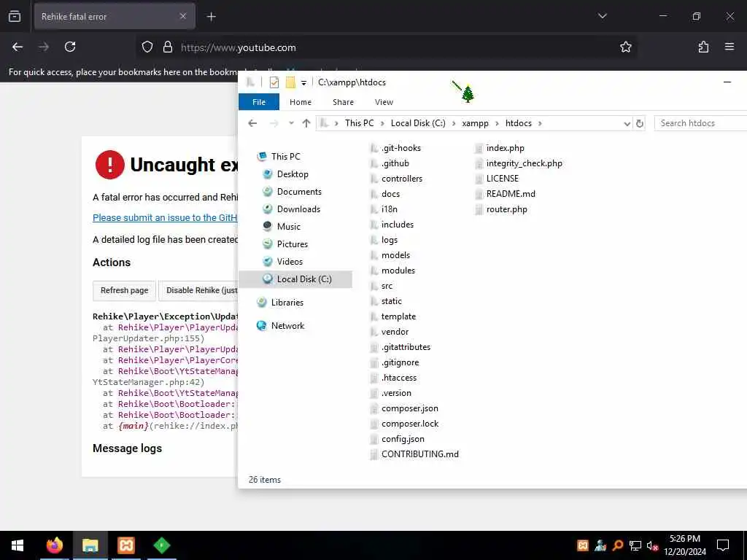Click the Firefox back arrow
This screenshot has width=747, height=560.
point(18,47)
